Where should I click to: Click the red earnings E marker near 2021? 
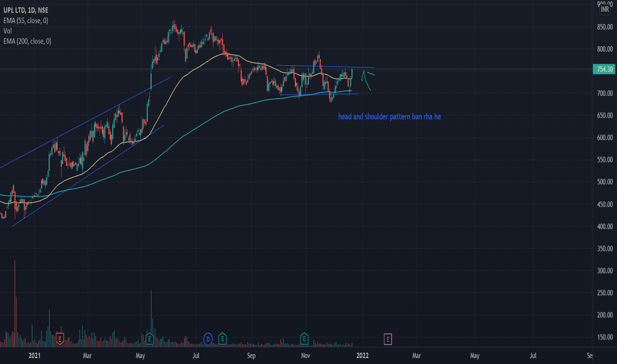[x=60, y=338]
